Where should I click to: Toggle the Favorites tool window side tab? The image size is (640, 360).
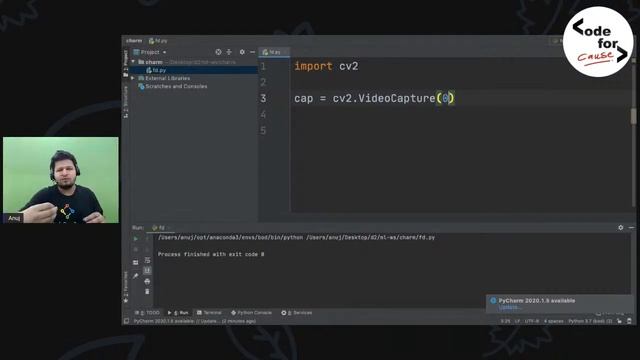[126, 286]
